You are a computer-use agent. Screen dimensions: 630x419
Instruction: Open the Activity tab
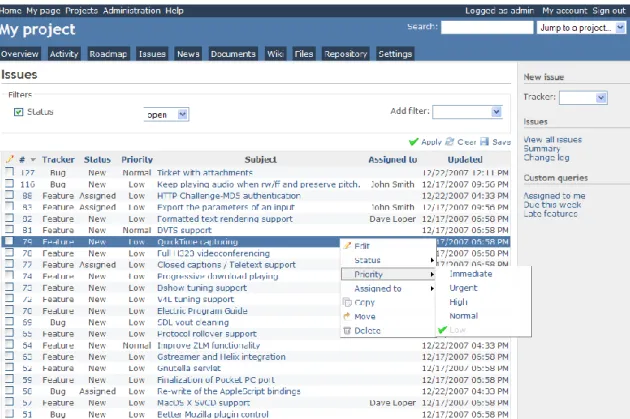pyautogui.click(x=64, y=54)
